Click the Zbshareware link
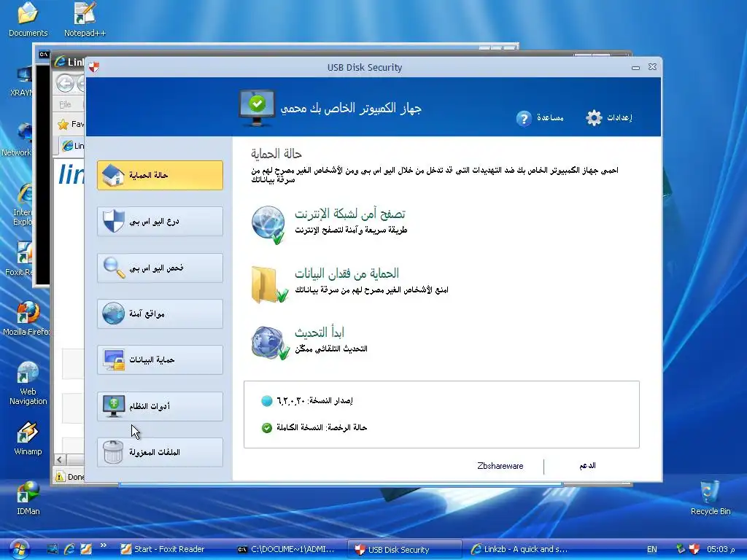 (x=500, y=466)
